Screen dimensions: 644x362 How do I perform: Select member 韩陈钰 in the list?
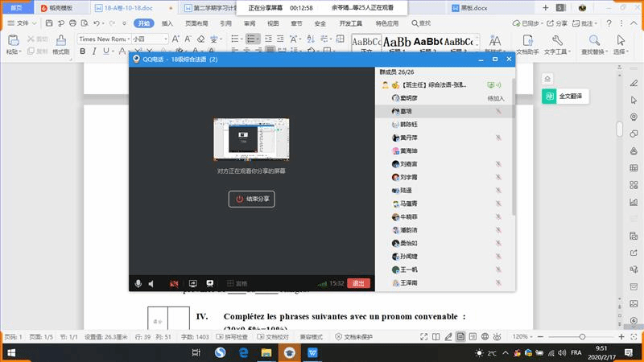pyautogui.click(x=409, y=125)
